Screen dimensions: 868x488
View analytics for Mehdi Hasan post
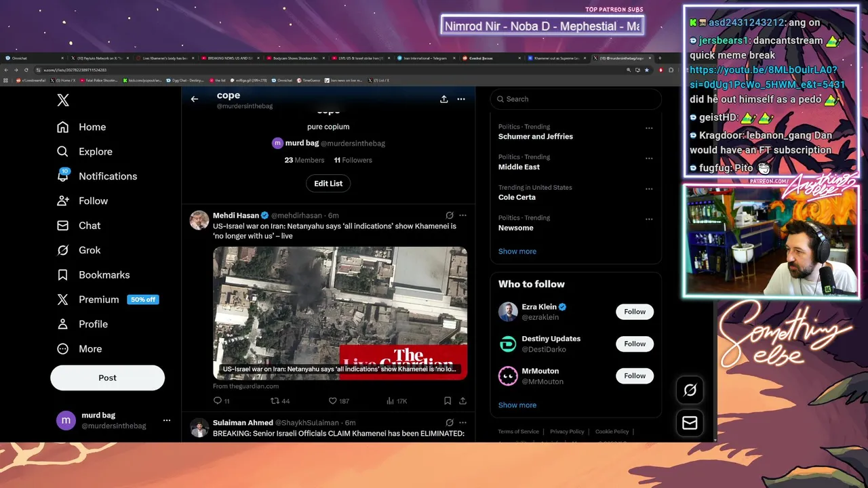[x=397, y=401]
